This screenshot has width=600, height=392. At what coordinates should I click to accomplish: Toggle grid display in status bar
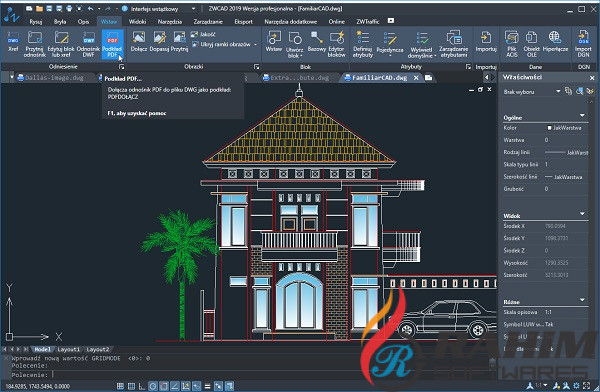click(x=131, y=386)
